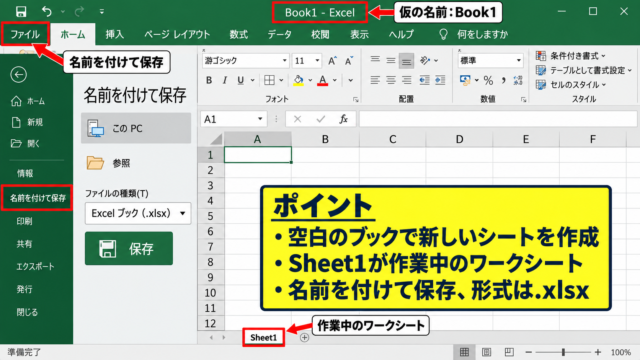
Task: Click the increase font size icon
Action: (332, 61)
